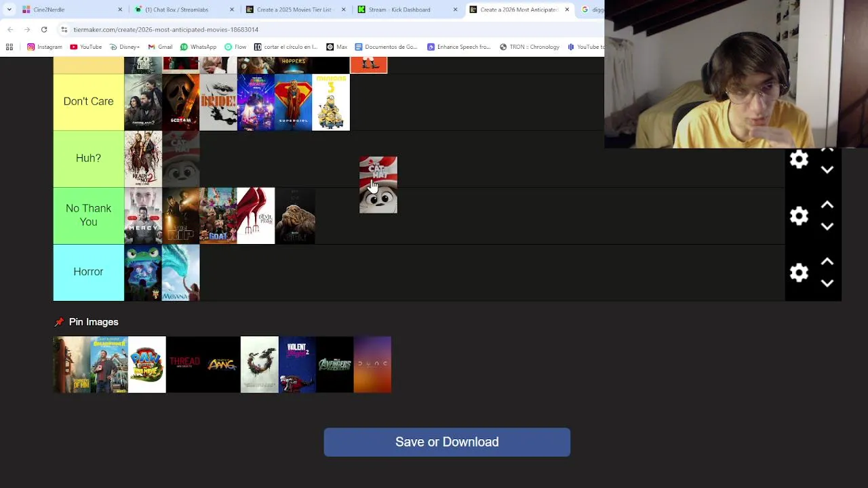Viewport: 868px width, 488px height.
Task: Select The Devil Wears Prada 2 red heels poster
Action: tap(256, 216)
